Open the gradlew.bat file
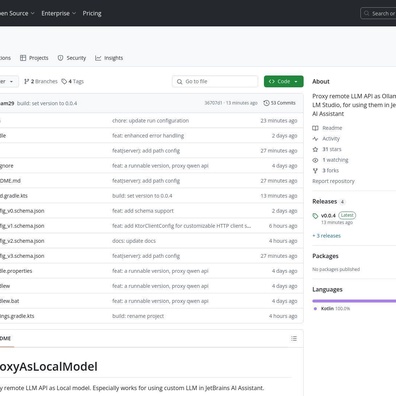The width and height of the screenshot is (396, 396). coord(10,301)
